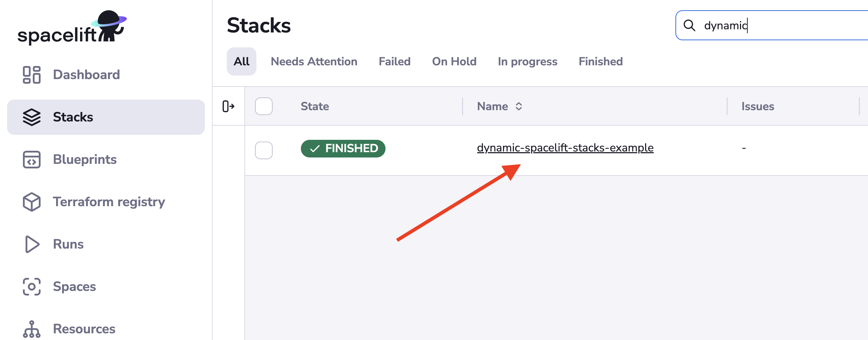Switch to the Failed tab
Image resolution: width=868 pixels, height=340 pixels.
(x=394, y=61)
